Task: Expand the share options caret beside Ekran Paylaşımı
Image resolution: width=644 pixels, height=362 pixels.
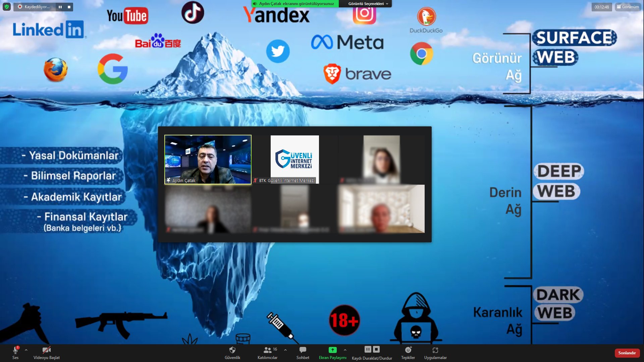Action: coord(345,350)
